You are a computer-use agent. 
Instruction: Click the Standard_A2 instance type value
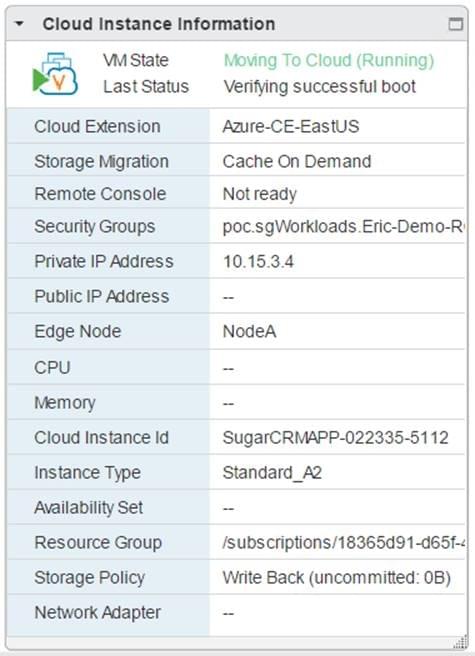(x=272, y=473)
